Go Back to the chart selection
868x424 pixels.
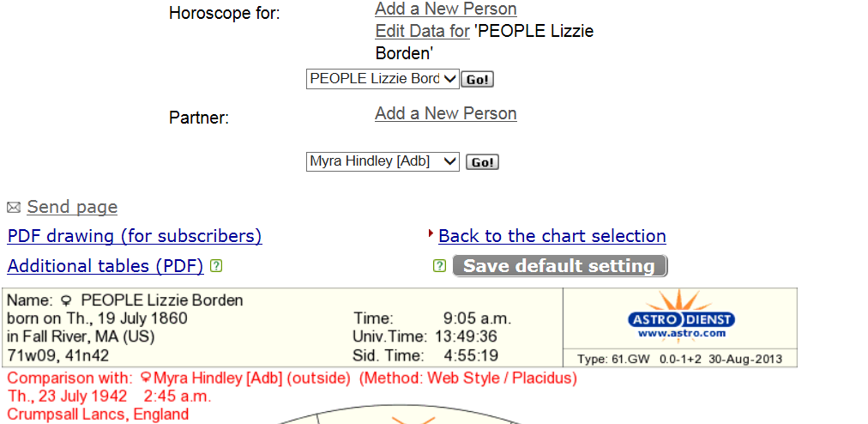552,236
